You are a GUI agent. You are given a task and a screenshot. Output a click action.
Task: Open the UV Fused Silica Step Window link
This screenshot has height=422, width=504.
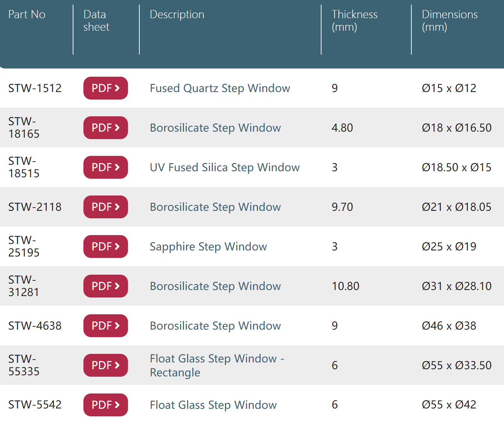pyautogui.click(x=225, y=167)
